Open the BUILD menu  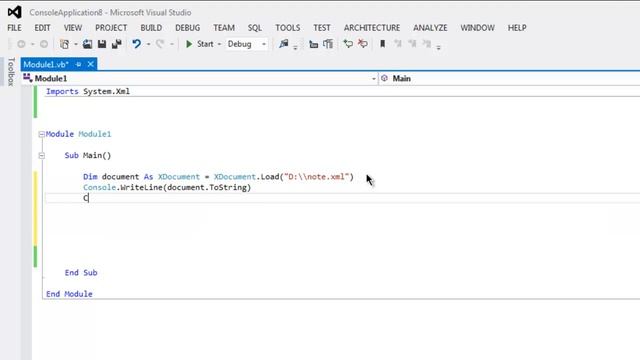151,28
